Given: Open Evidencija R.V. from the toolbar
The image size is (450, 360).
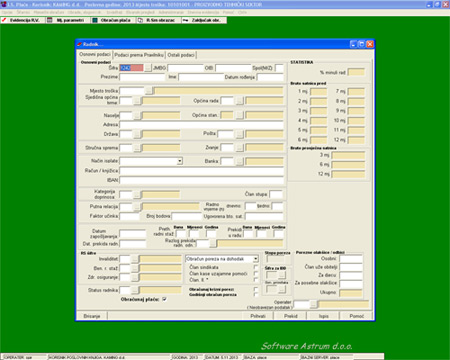Looking at the screenshot, I should pyautogui.click(x=22, y=20).
